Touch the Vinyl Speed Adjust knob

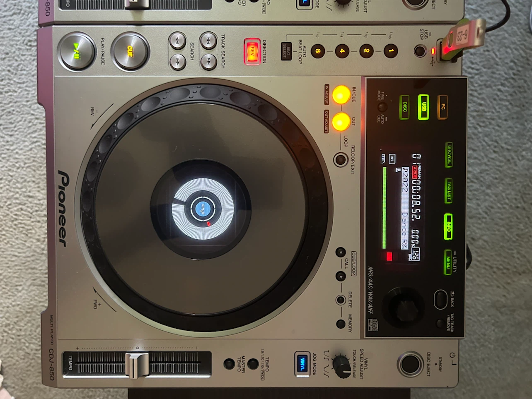tap(342, 366)
